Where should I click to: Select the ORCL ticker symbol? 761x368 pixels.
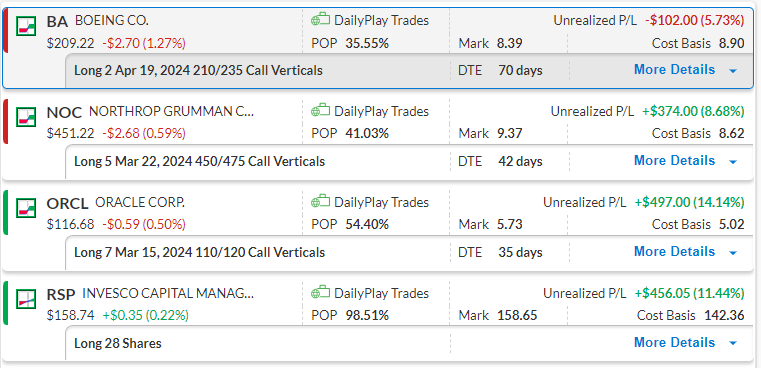(x=67, y=203)
